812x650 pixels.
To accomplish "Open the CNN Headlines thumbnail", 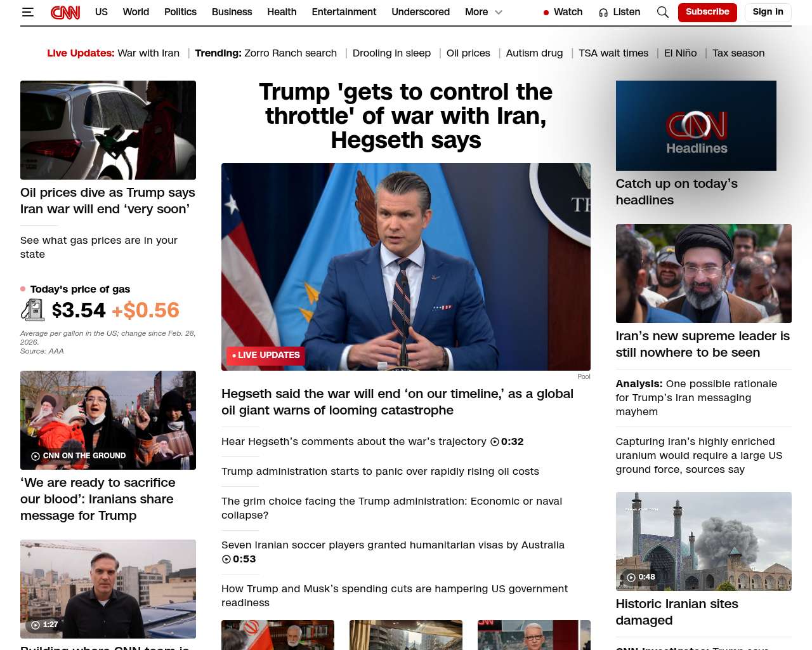I will (696, 126).
